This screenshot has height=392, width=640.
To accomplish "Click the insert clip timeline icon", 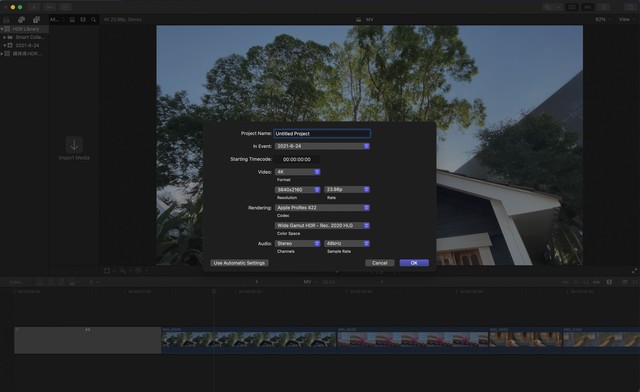I will (x=51, y=282).
